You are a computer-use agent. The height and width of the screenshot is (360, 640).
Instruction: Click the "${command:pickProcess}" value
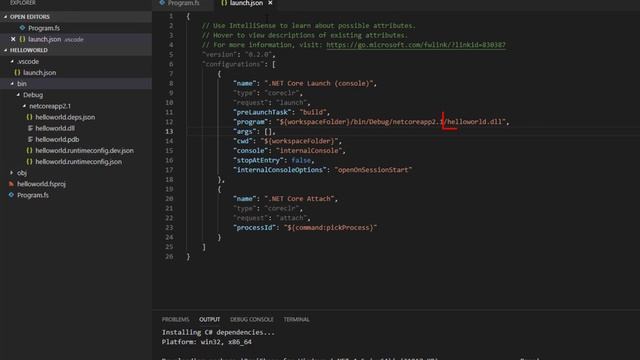point(330,228)
